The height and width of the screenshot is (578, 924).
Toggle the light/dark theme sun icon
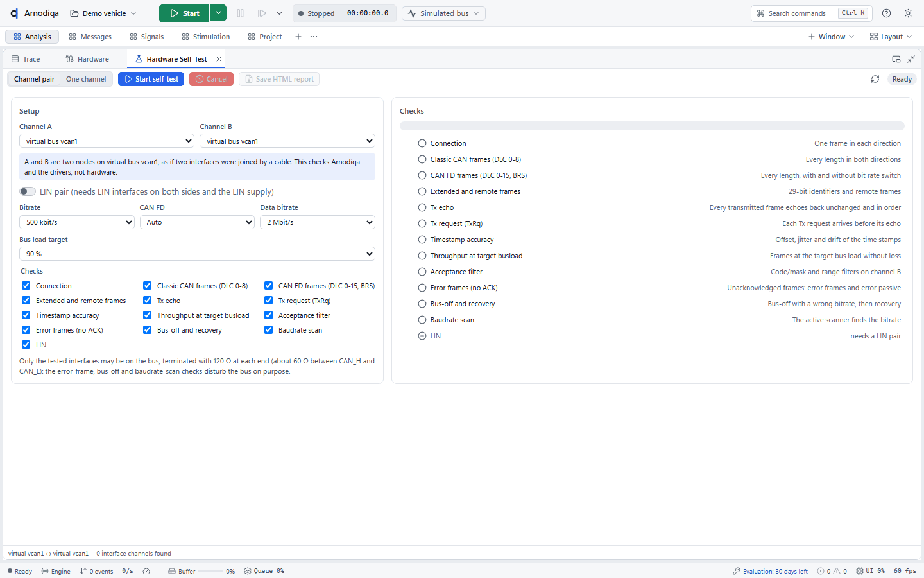(908, 13)
